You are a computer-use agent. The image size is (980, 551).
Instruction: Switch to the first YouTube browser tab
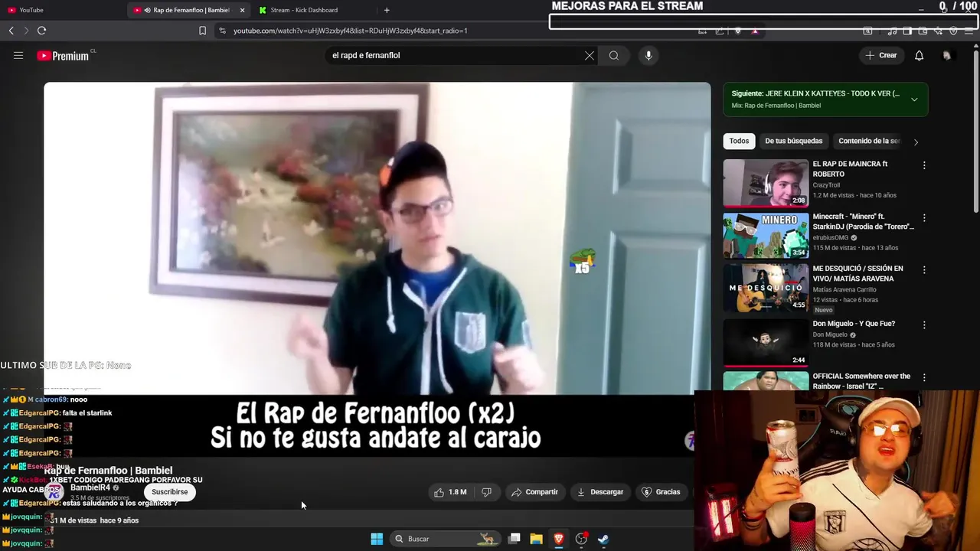coord(63,10)
